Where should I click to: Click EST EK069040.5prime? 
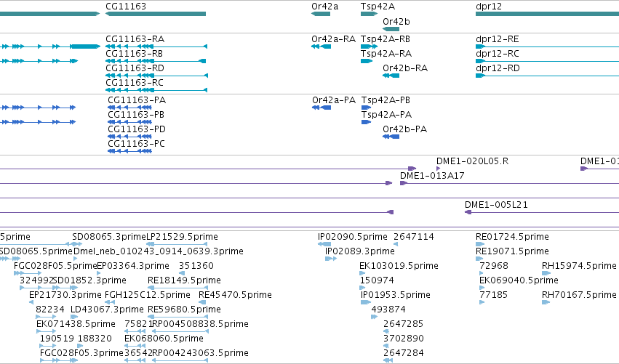[x=519, y=280]
